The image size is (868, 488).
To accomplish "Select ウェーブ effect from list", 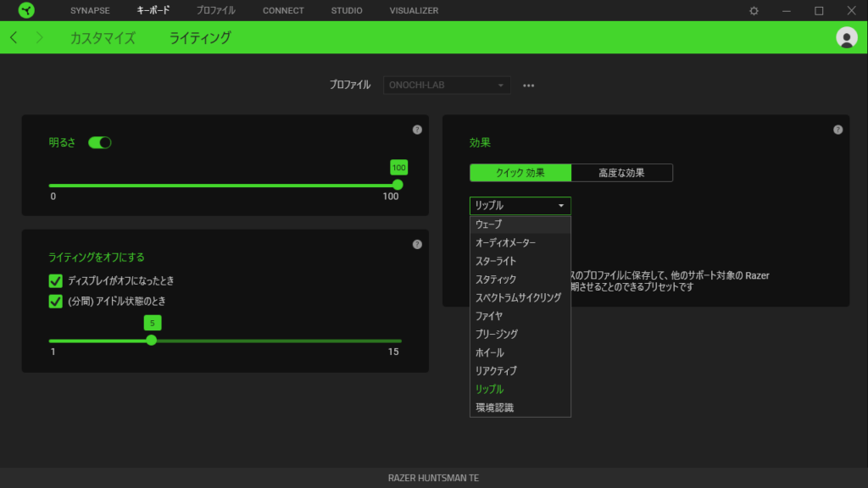I will tap(520, 225).
